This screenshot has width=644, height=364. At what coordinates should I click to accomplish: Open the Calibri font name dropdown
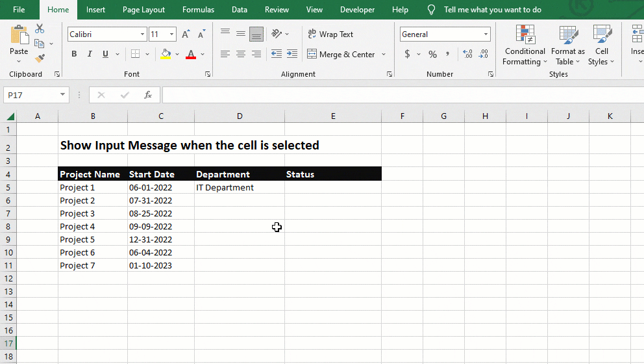[x=142, y=34]
